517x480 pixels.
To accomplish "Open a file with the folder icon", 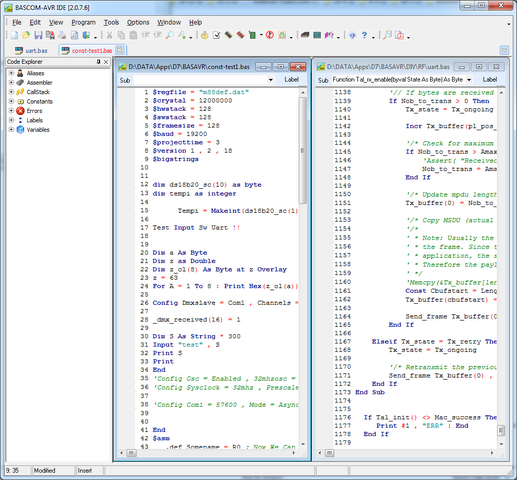I will 26,35.
